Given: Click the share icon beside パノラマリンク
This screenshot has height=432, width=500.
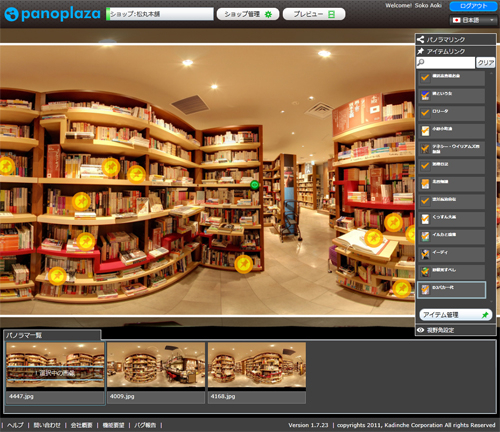Looking at the screenshot, I should pos(421,39).
